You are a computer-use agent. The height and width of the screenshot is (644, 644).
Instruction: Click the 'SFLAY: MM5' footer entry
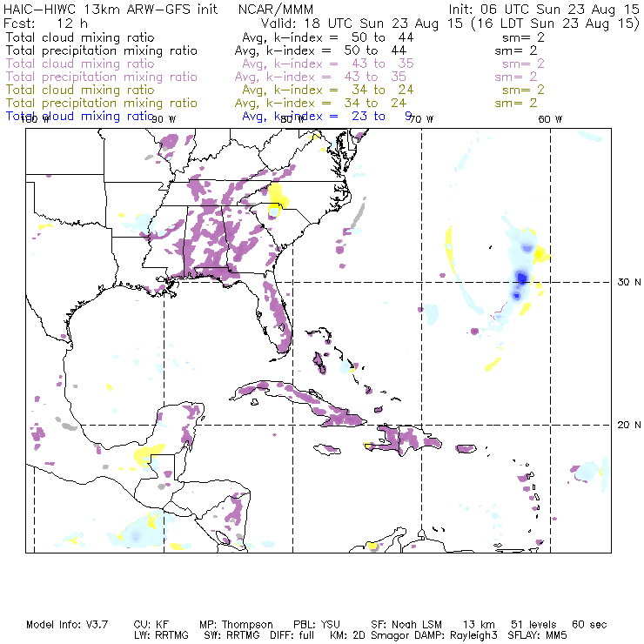pos(537,635)
